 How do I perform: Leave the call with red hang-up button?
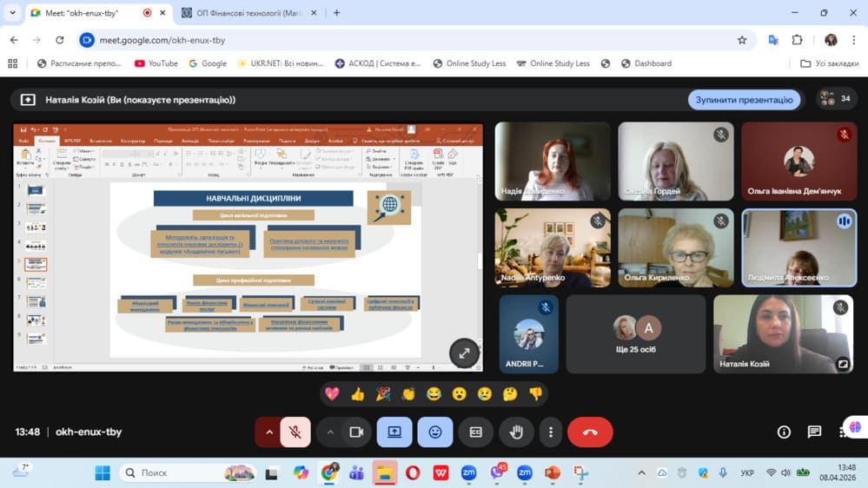(x=590, y=432)
